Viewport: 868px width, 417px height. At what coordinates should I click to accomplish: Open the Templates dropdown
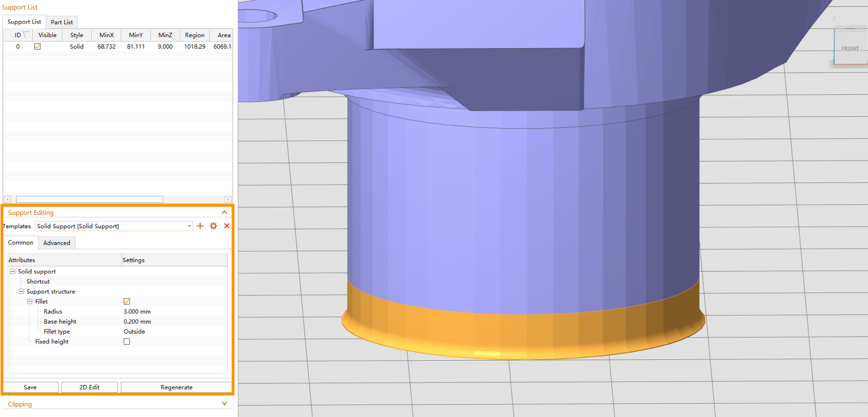pos(189,226)
